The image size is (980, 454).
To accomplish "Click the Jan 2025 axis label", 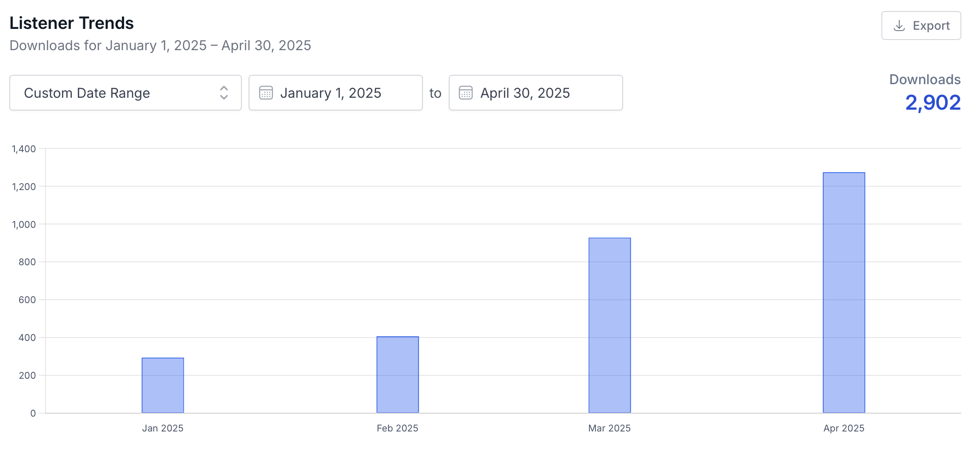I will pos(163,428).
